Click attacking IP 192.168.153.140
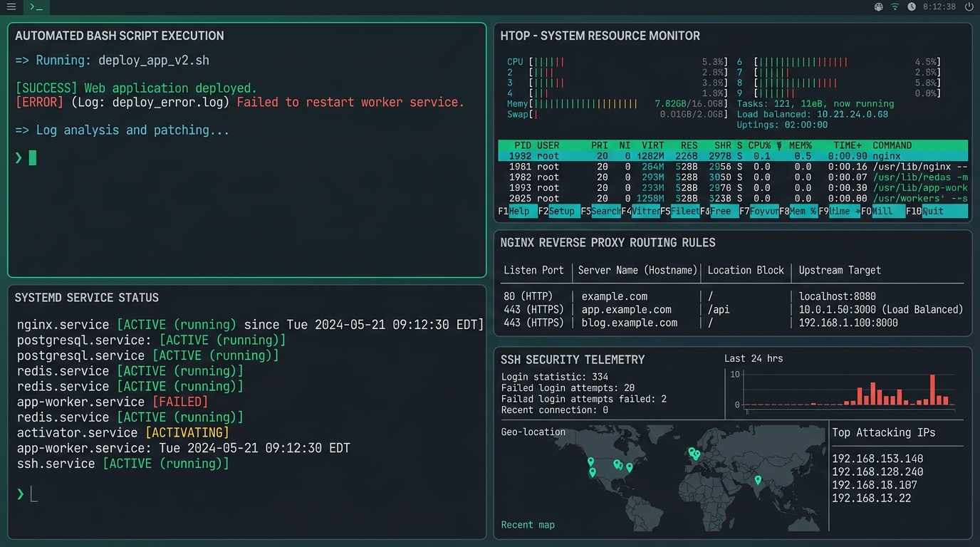The image size is (980, 547). [x=877, y=459]
